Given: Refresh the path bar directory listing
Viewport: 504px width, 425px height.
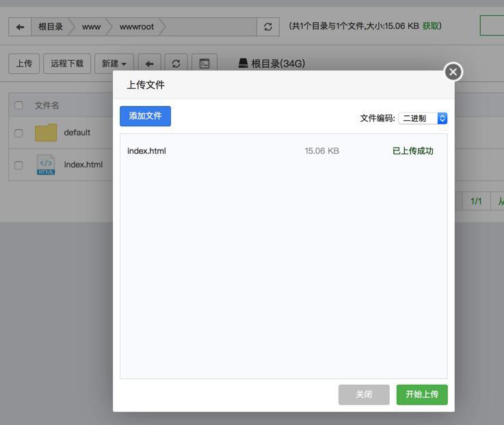Looking at the screenshot, I should pos(268,27).
